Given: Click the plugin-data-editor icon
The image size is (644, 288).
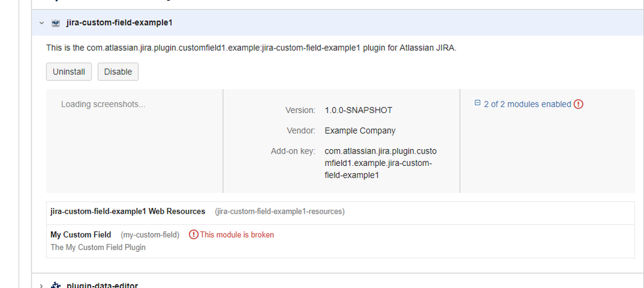Looking at the screenshot, I should [x=55, y=285].
